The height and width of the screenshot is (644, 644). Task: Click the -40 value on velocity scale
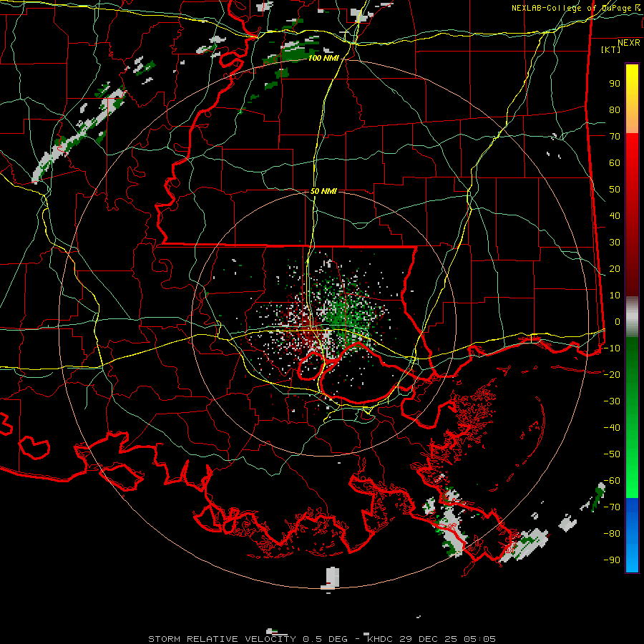[612, 428]
